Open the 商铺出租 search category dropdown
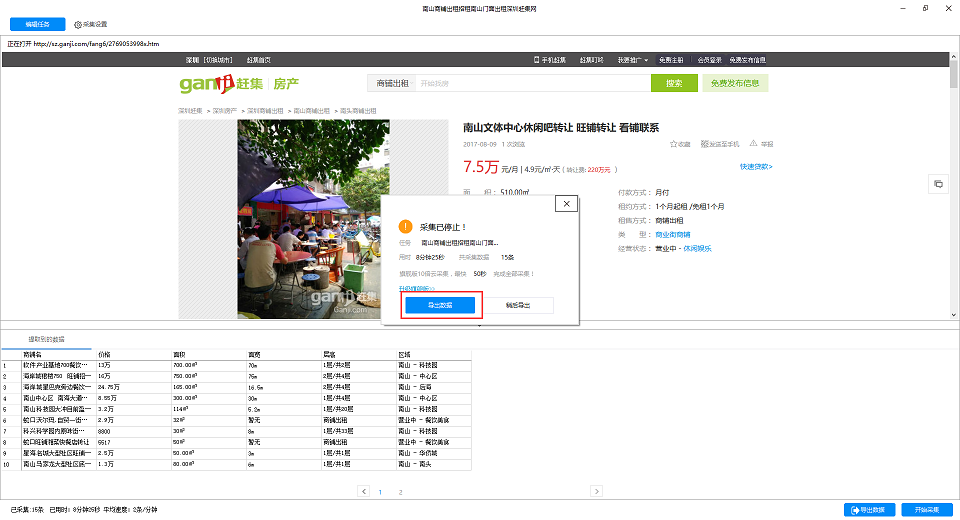This screenshot has height=520, width=960. (x=394, y=83)
